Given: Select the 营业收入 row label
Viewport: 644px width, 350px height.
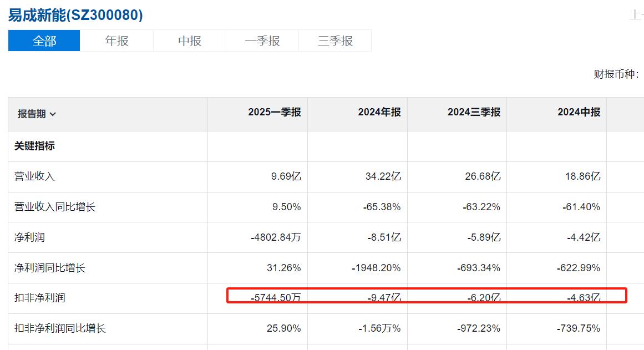Looking at the screenshot, I should [34, 176].
